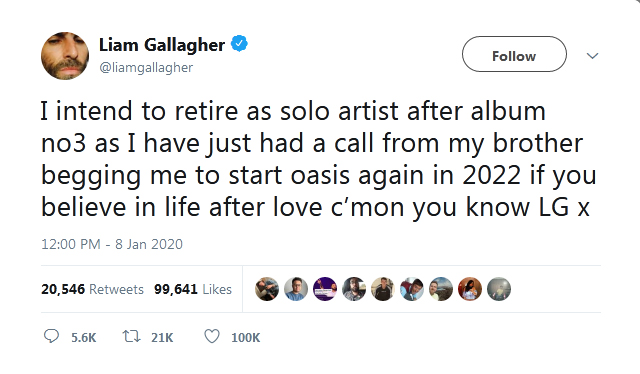The image size is (640, 374).
Task: Click the 21K retweet count
Action: [162, 338]
